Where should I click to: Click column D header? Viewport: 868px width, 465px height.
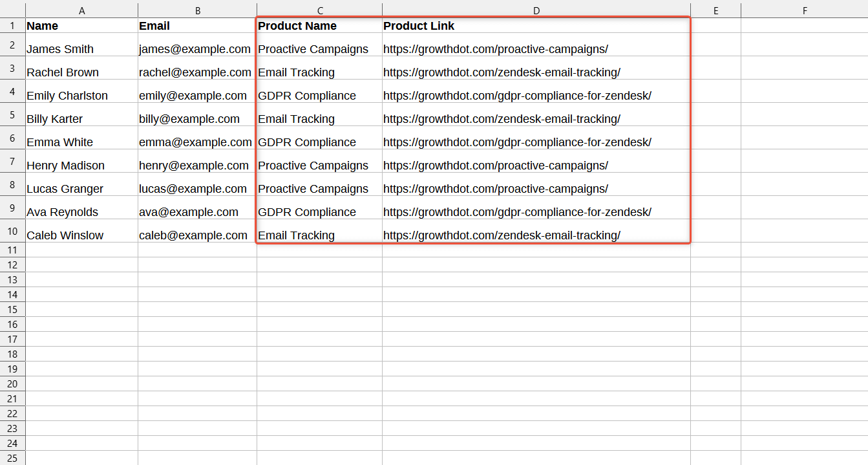[536, 10]
